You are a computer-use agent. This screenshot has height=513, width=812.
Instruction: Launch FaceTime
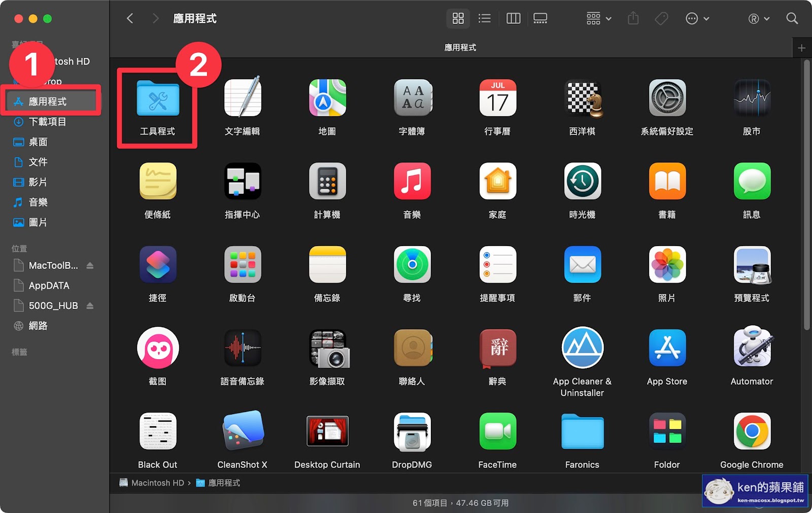point(497,431)
